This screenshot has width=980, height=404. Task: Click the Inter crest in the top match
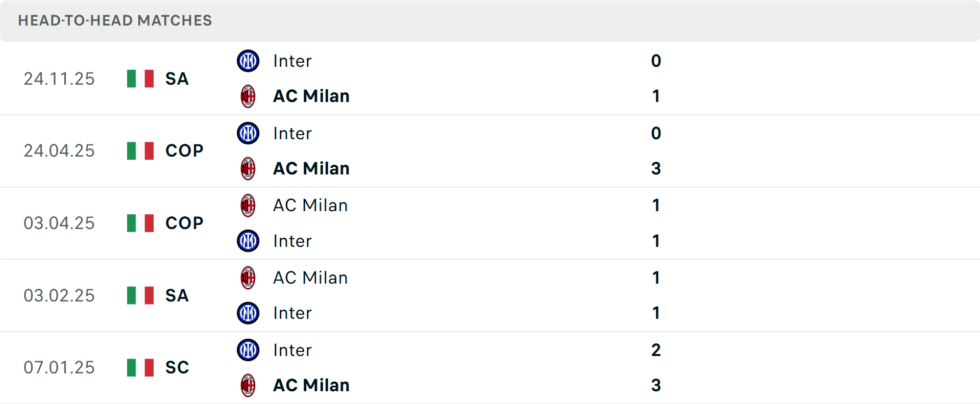pyautogui.click(x=248, y=61)
